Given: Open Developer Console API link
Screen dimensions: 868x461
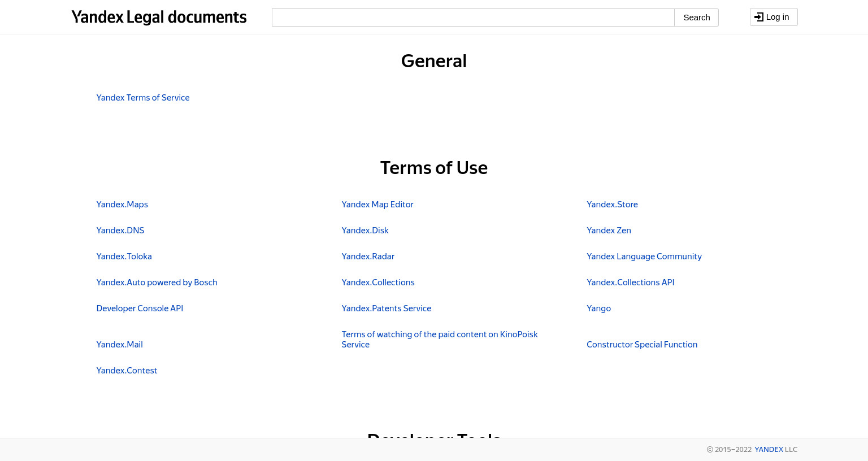Looking at the screenshot, I should 140,308.
